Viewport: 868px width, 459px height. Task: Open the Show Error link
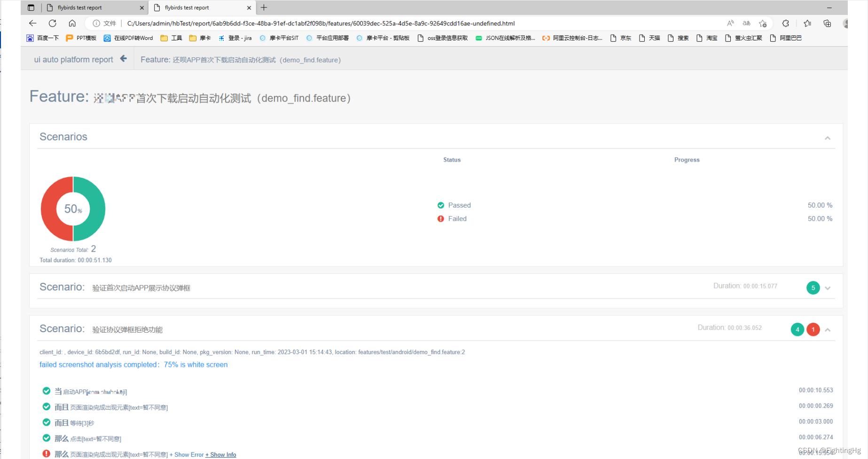pos(187,455)
